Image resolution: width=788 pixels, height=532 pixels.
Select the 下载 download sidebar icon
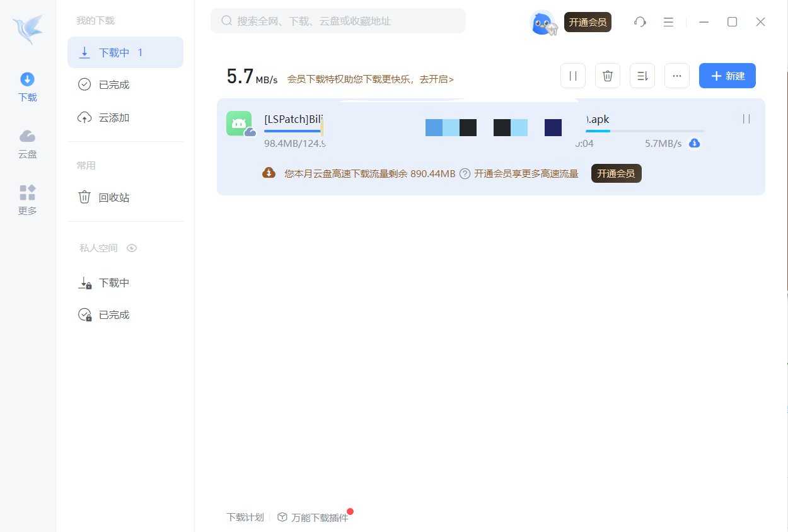pos(27,86)
